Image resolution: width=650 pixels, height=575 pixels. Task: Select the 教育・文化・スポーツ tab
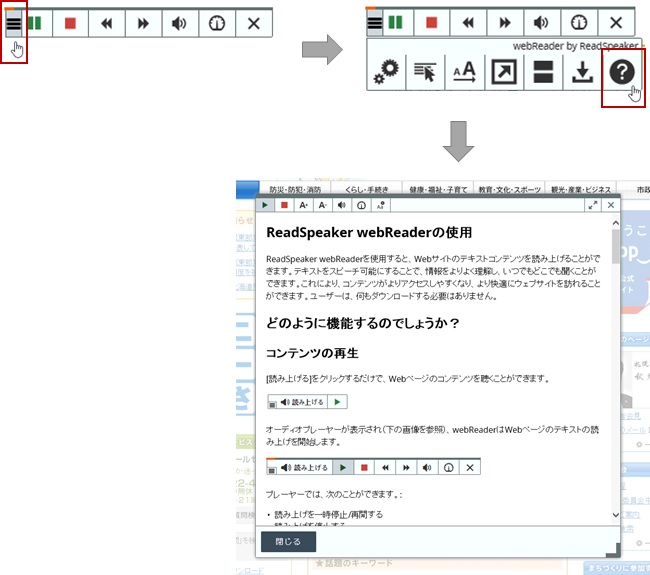coord(510,188)
